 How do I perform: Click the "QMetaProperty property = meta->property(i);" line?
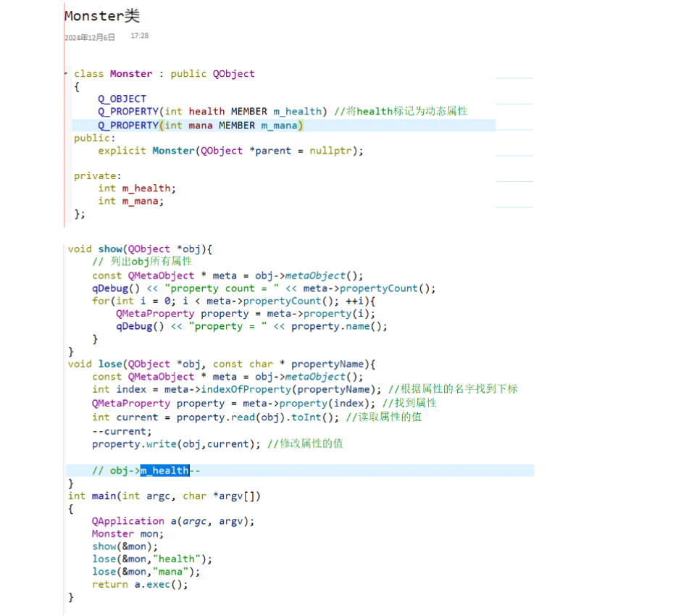coord(246,314)
